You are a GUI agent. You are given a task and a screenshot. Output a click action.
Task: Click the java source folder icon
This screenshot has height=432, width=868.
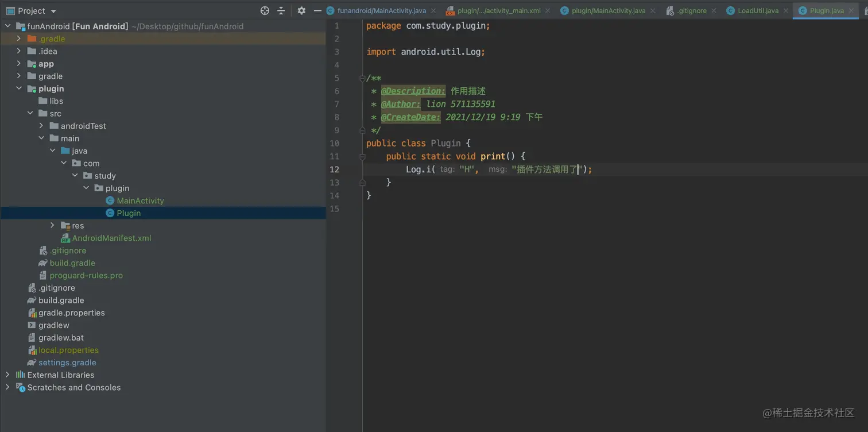coord(65,151)
